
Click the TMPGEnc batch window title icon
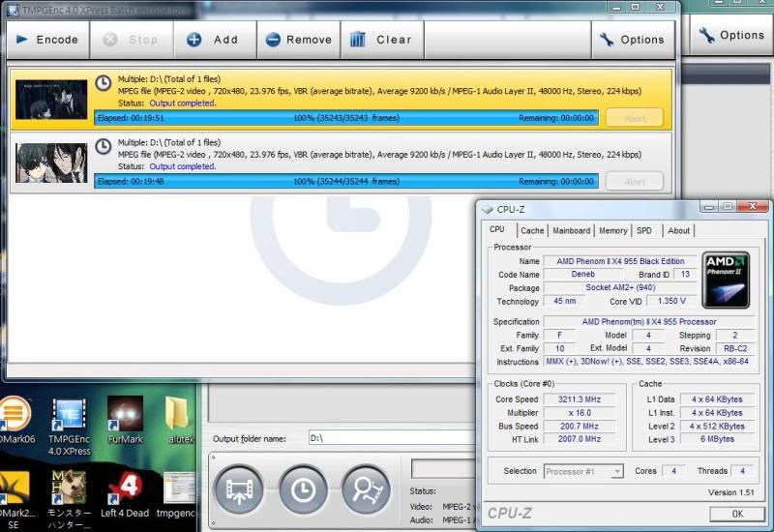pos(13,10)
